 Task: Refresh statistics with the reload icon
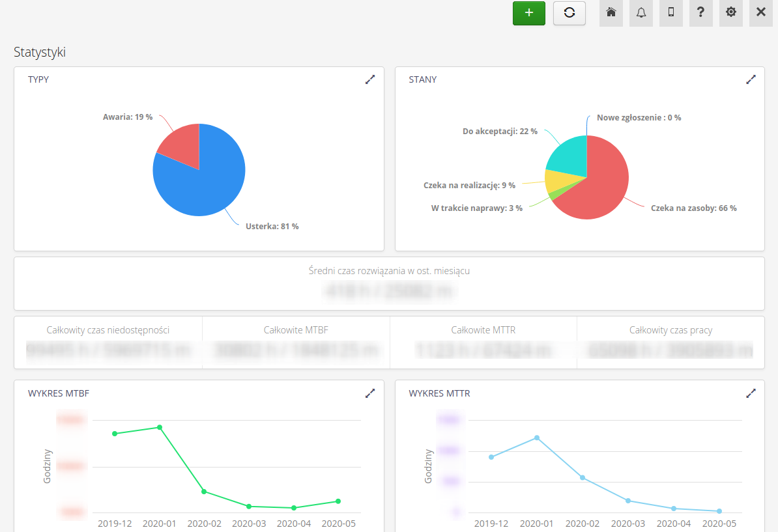(x=569, y=13)
